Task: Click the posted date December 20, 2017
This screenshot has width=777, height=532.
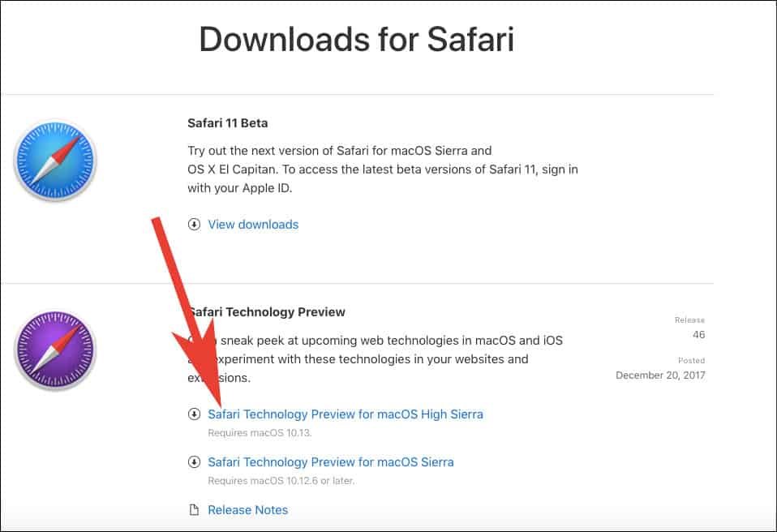Action: tap(660, 375)
